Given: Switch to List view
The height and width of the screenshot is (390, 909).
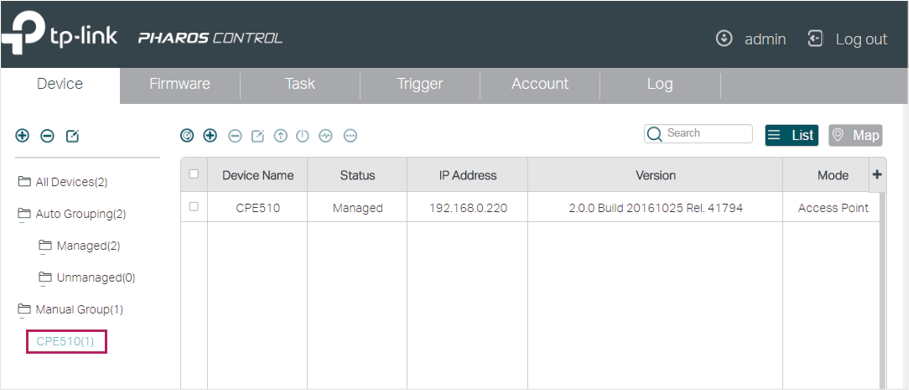Looking at the screenshot, I should (x=791, y=136).
